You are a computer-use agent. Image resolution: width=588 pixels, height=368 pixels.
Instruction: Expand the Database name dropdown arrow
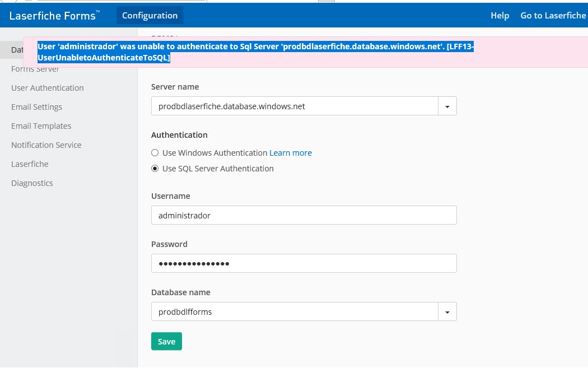click(447, 312)
